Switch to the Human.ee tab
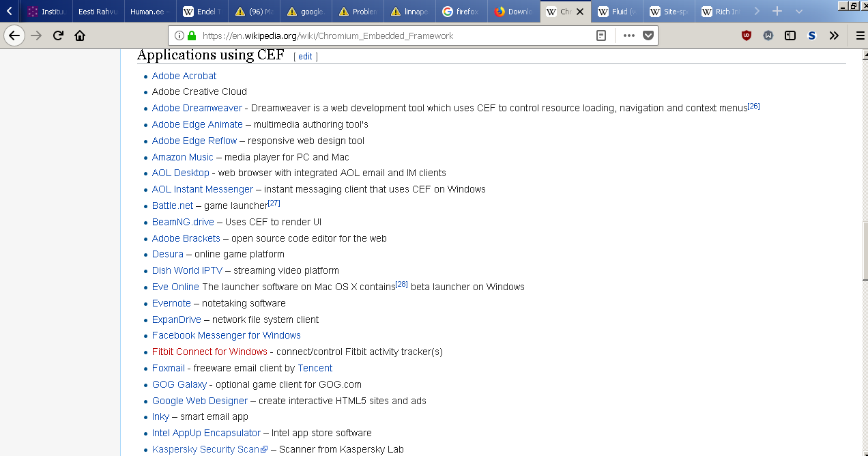The image size is (868, 456). point(150,12)
